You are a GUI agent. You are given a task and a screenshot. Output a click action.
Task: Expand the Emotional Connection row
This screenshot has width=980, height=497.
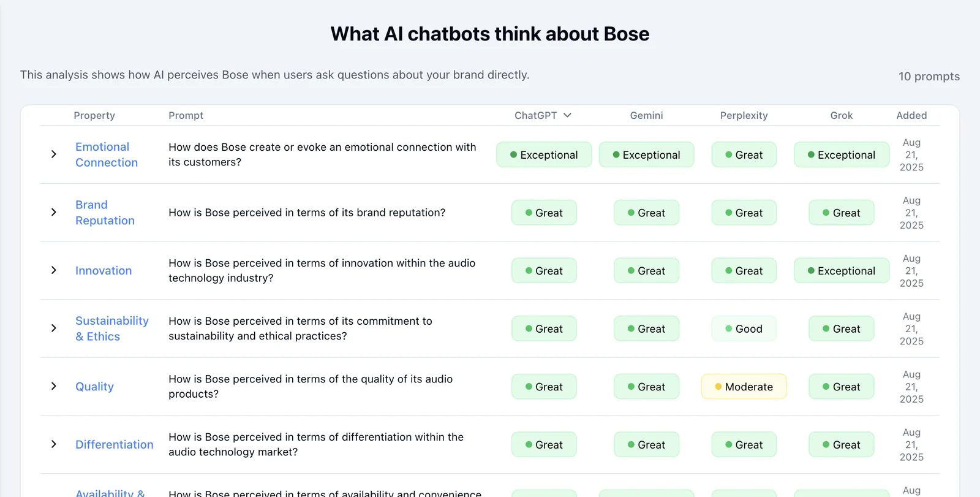(54, 154)
